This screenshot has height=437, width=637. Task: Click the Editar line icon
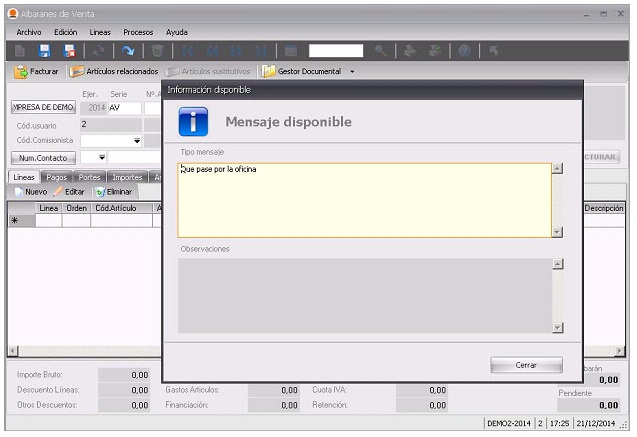(x=69, y=191)
